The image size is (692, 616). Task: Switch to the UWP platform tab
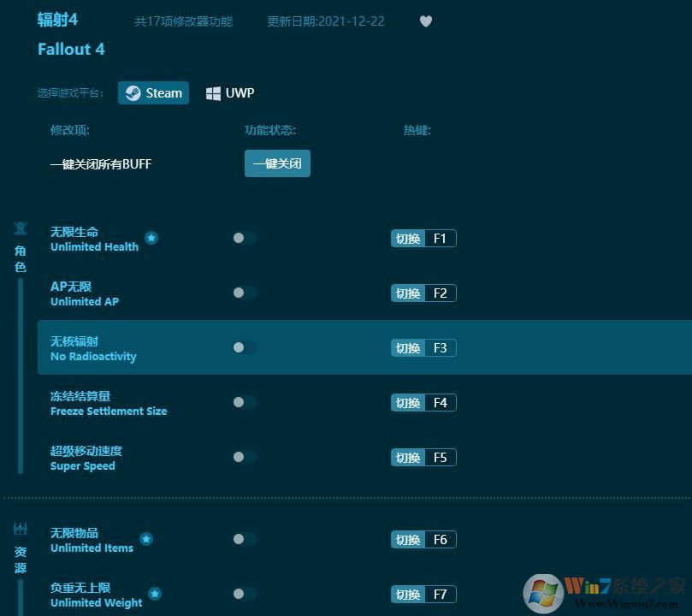[229, 92]
